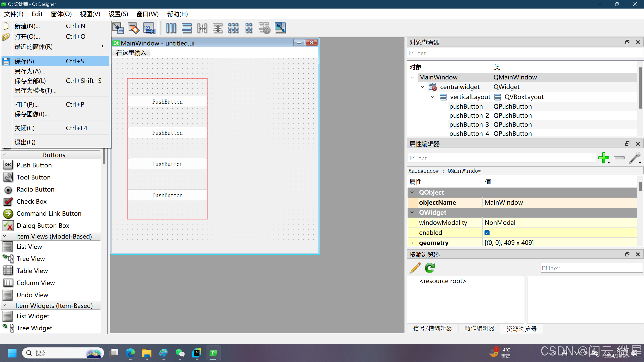Expand the geometry property row
This screenshot has width=644, height=362.
click(412, 243)
